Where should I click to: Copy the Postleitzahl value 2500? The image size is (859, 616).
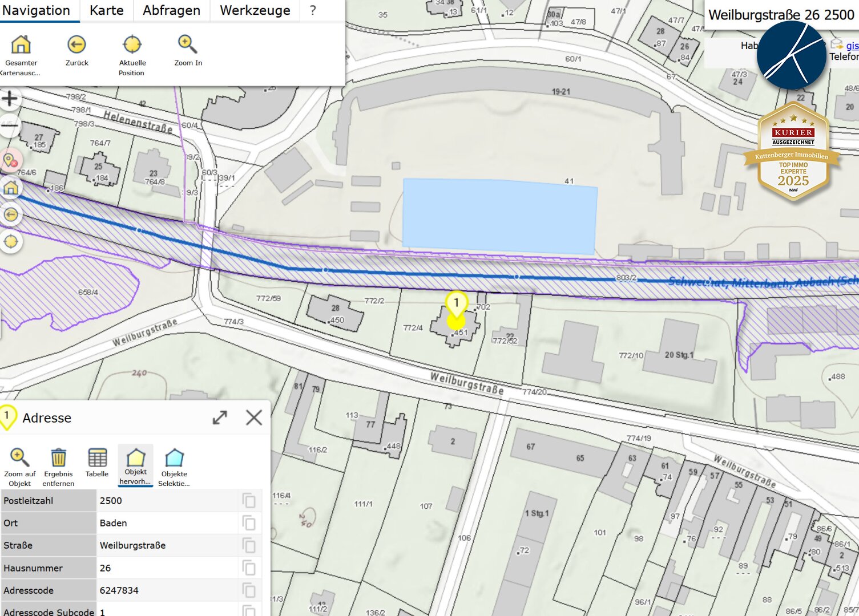coord(249,501)
